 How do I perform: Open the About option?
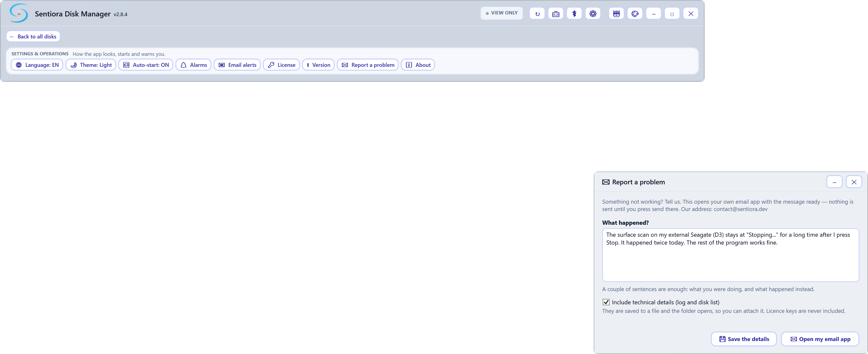point(418,65)
